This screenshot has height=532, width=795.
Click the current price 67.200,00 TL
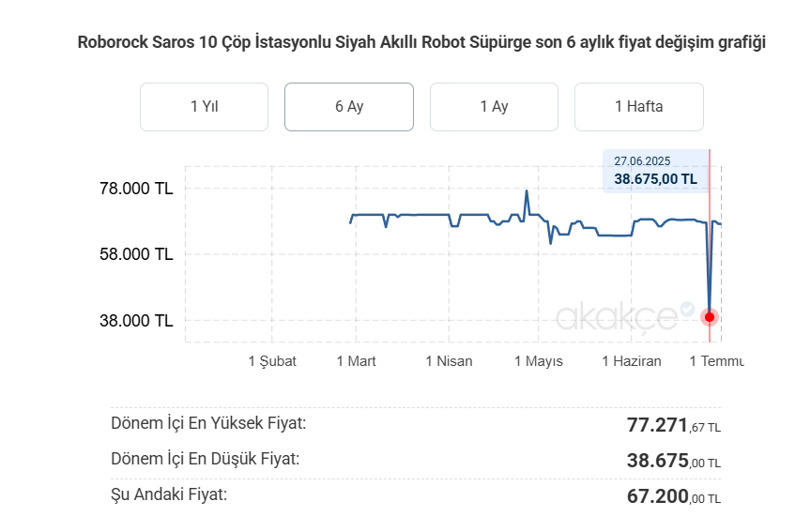673,496
